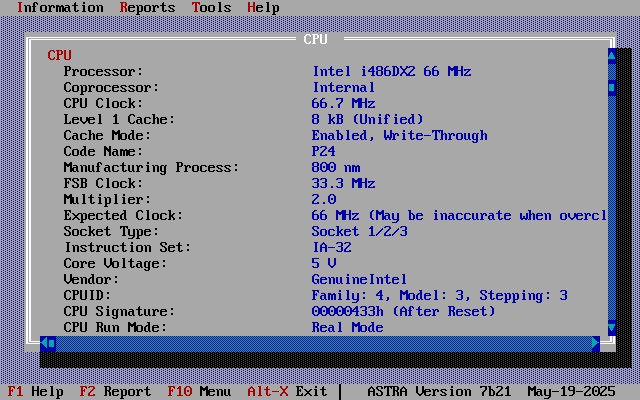Select the value 33.3 MHz
Viewport: 640px width, 400px height.
click(343, 183)
